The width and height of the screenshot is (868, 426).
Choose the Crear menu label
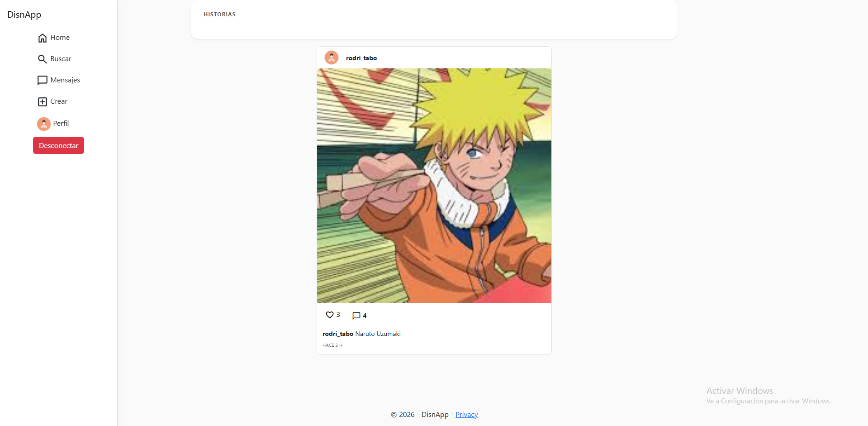click(x=59, y=101)
